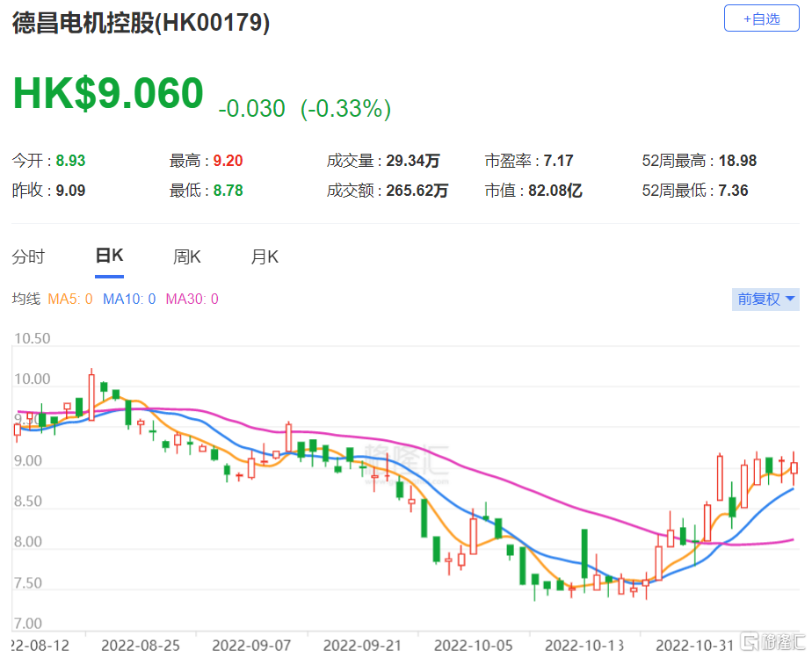Switch to the 月K monthly chart tab

pos(265,256)
